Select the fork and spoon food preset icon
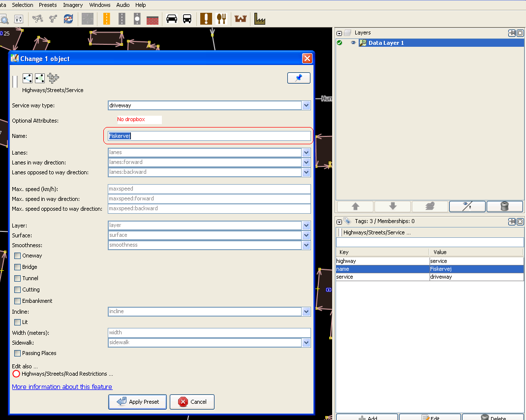 click(x=222, y=19)
